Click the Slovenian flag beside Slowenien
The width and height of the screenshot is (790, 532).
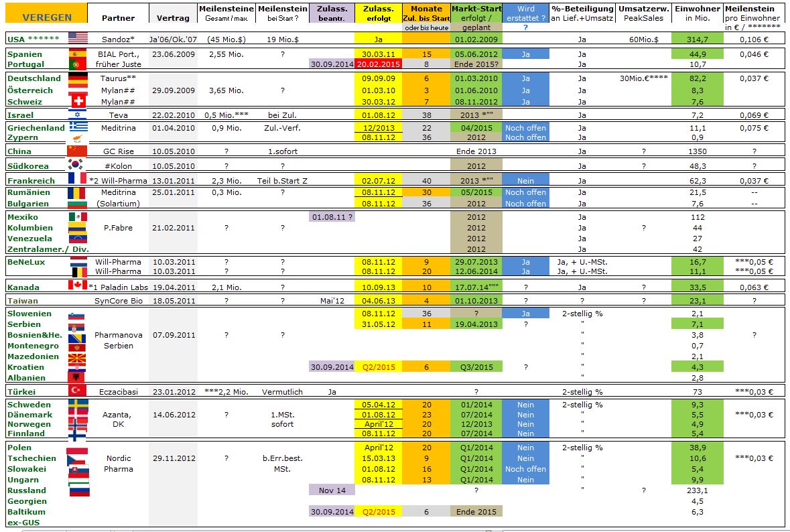[x=76, y=316]
